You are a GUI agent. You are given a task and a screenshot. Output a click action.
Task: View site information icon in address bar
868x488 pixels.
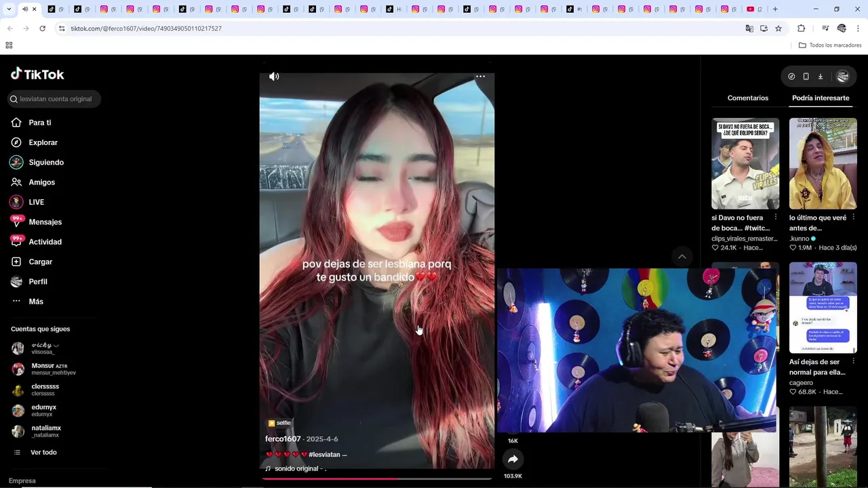click(61, 28)
